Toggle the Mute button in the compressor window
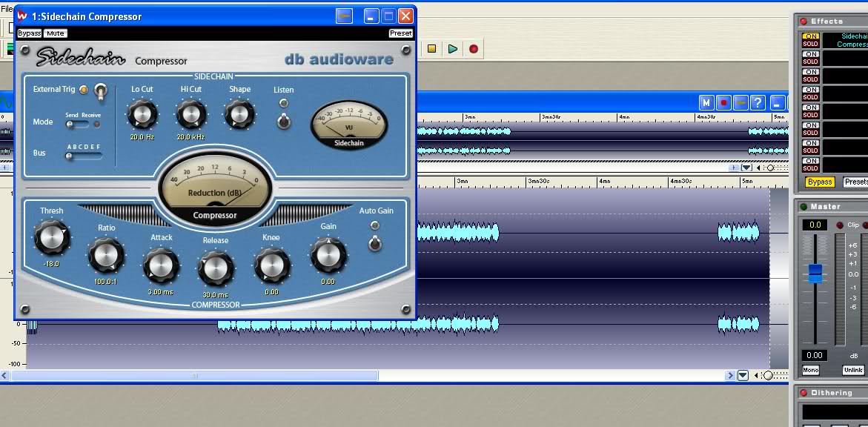Screen dimensions: 868x427 (56, 33)
